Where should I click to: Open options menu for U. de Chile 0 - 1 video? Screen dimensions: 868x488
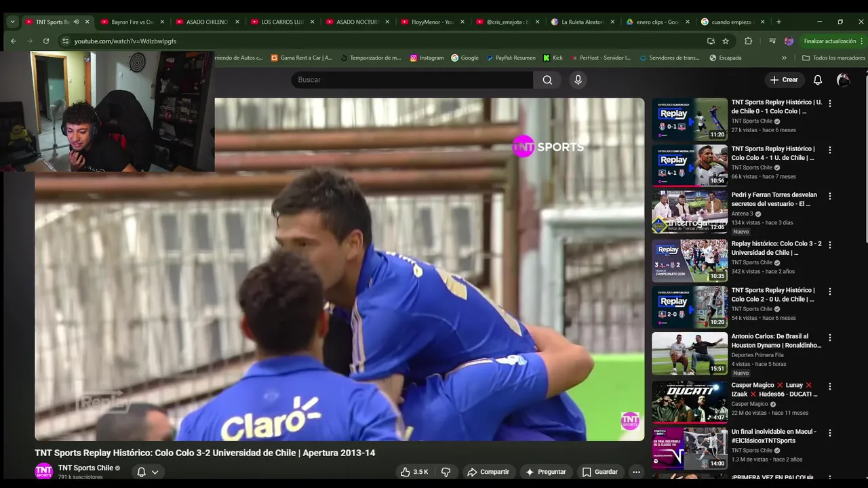click(x=829, y=104)
